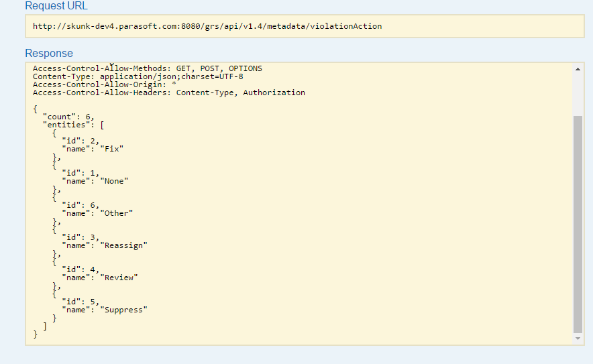Click the violationAction part of the URL
Viewport: 593px width, 364px height.
346,26
